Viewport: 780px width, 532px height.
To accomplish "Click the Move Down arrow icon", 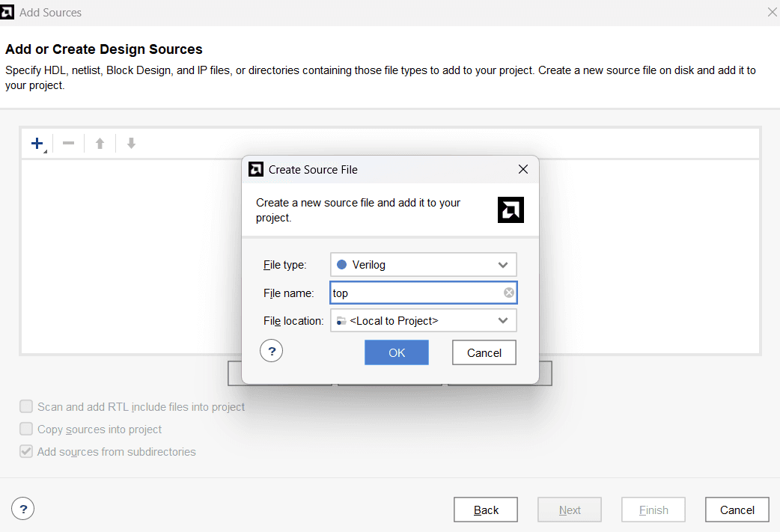I will click(x=131, y=143).
